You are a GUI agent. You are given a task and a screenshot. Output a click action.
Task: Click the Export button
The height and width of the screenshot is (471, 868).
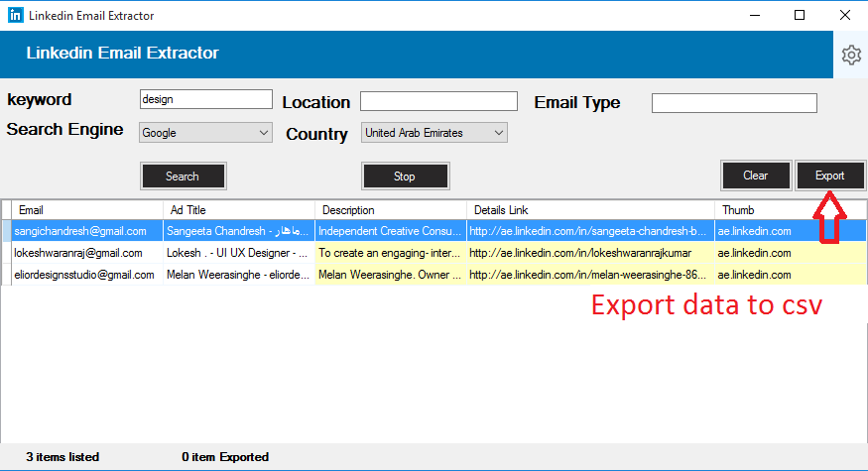click(829, 176)
